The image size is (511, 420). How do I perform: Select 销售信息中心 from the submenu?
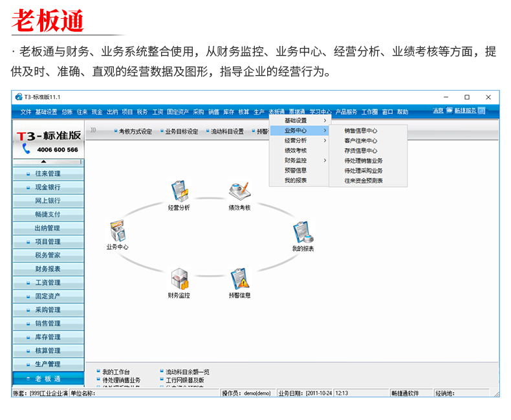361,131
